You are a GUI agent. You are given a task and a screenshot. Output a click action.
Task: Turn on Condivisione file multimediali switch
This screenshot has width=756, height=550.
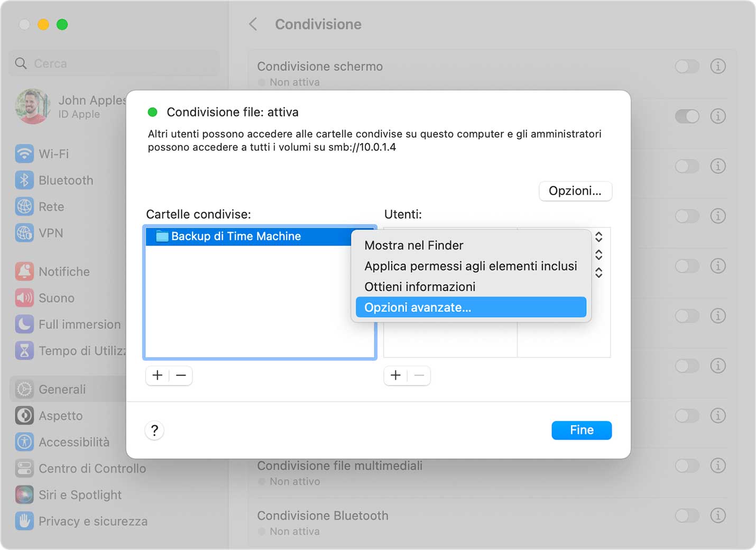tap(687, 466)
